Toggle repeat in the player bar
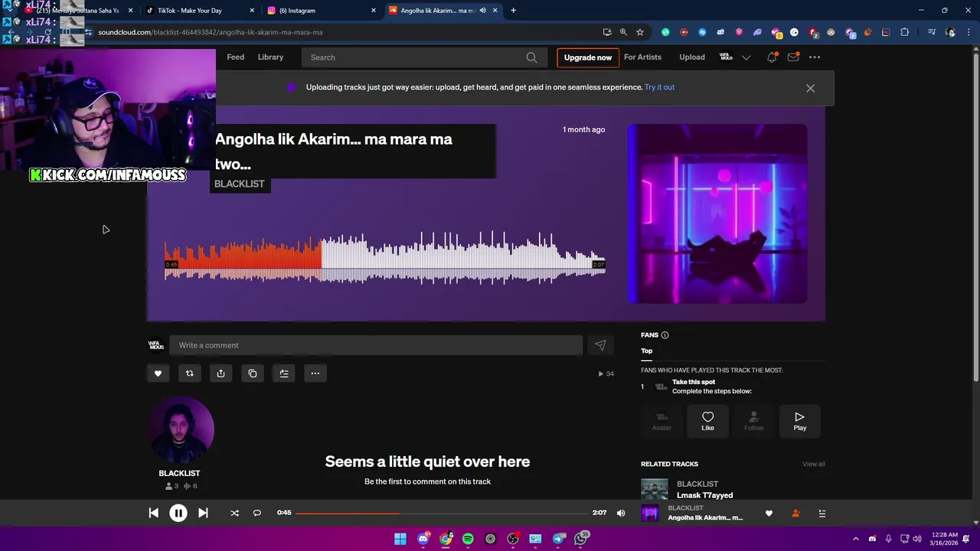The height and width of the screenshot is (551, 980). 257,513
